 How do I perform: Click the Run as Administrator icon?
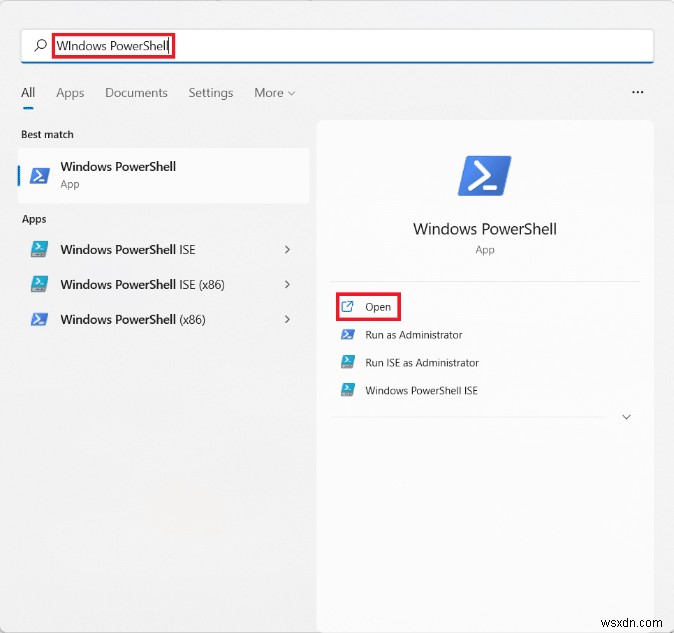tap(348, 334)
